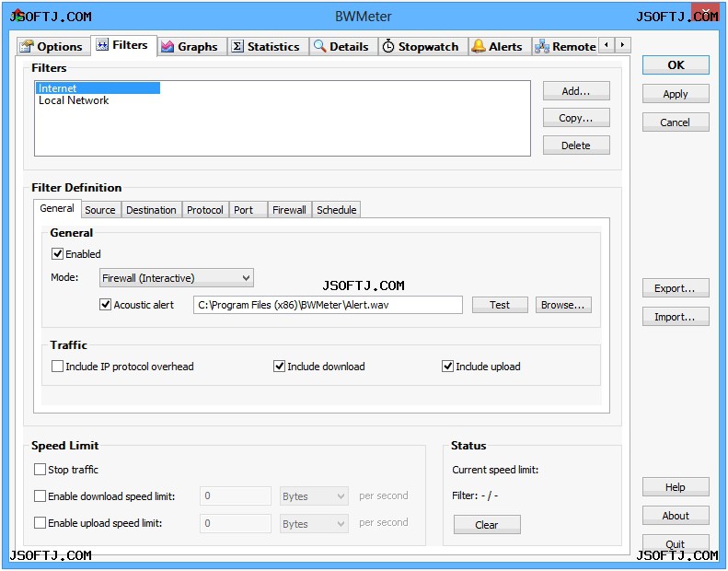
Task: Click the OK button
Action: pyautogui.click(x=676, y=65)
